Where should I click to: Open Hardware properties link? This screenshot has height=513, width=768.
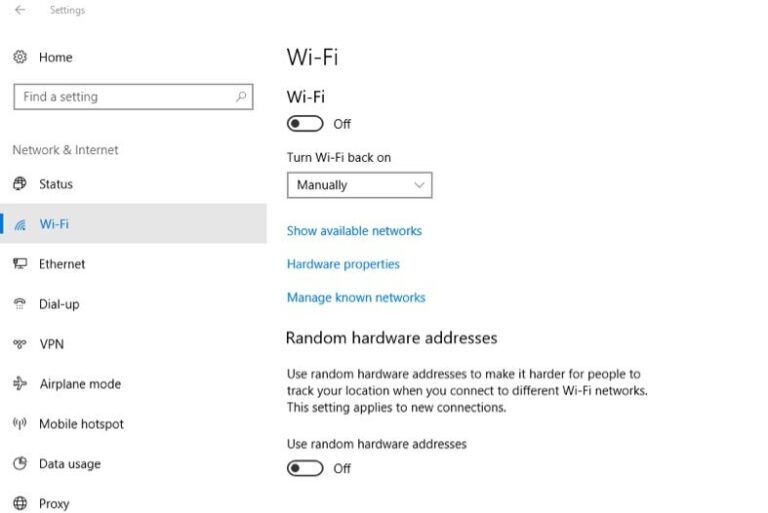343,264
